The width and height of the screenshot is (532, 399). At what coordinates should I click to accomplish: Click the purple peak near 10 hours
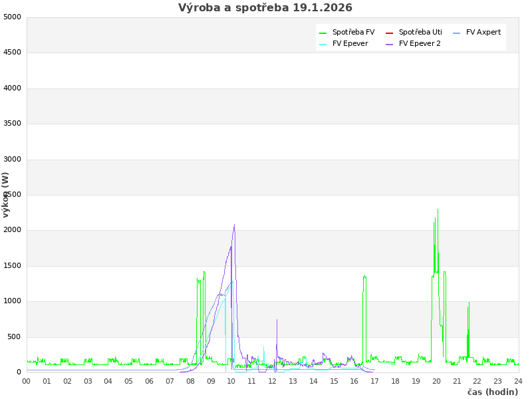(x=234, y=225)
